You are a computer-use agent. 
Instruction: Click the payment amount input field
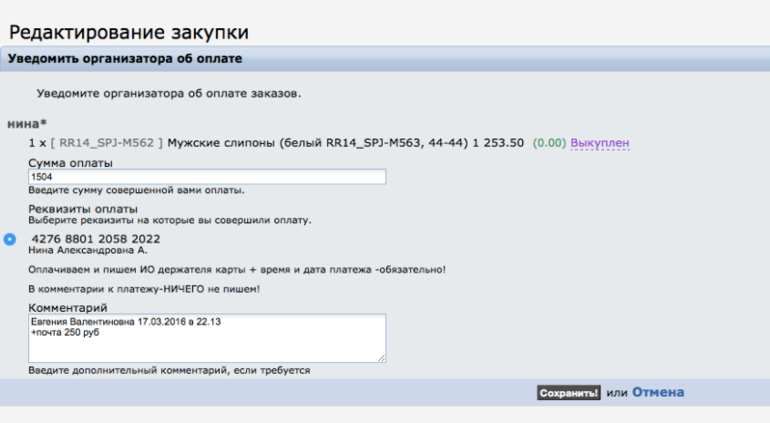click(x=207, y=177)
